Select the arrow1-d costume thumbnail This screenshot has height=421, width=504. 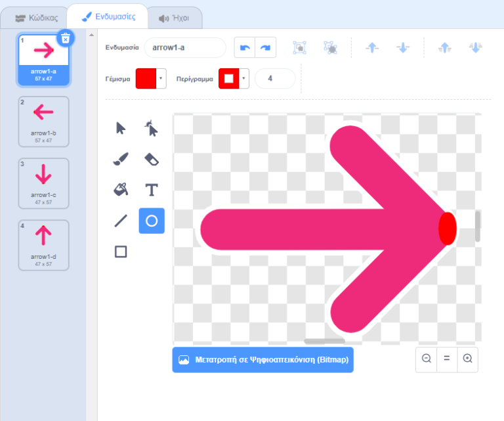pyautogui.click(x=43, y=245)
